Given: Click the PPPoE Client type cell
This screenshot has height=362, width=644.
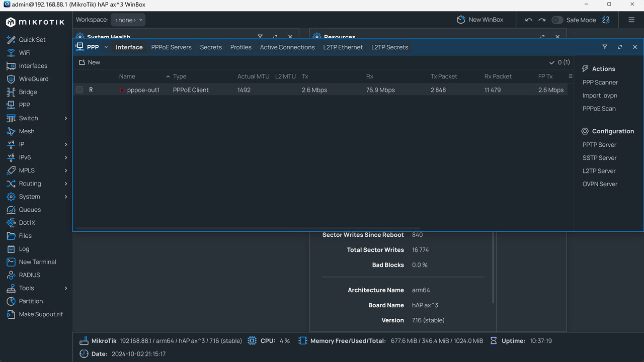Looking at the screenshot, I should [x=191, y=90].
